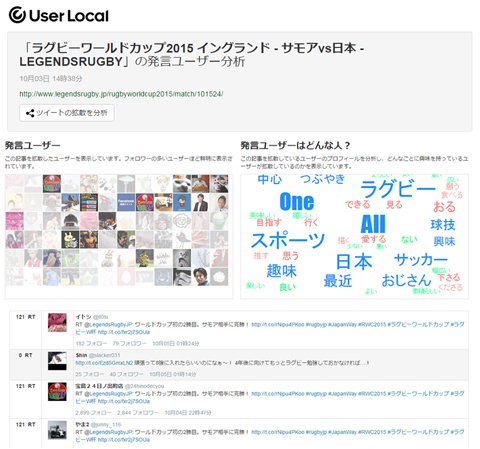The image size is (480, 449).
Task: Click the word 日本 in the word cloud
Action: (354, 261)
